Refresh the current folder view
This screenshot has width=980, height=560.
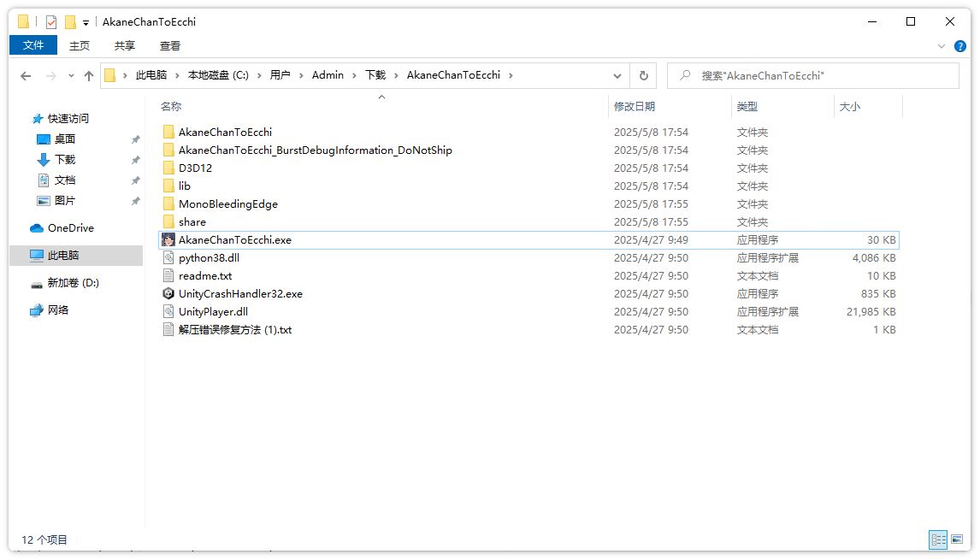(x=643, y=75)
